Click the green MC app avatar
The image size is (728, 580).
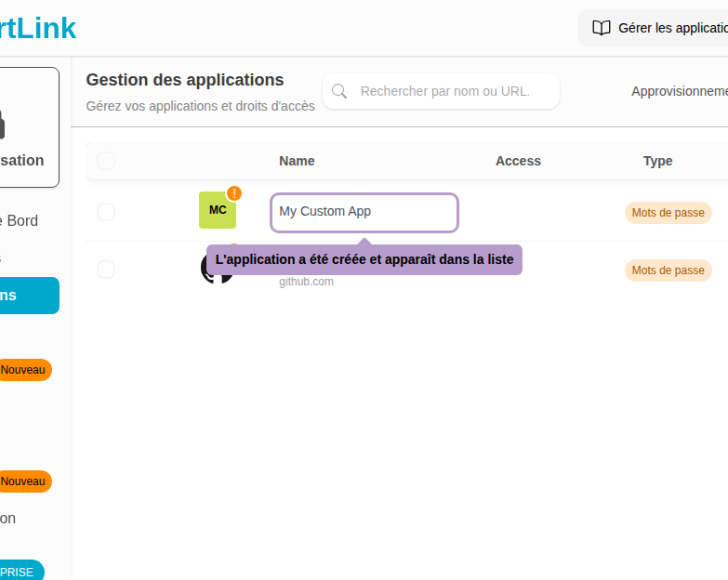pos(217,210)
